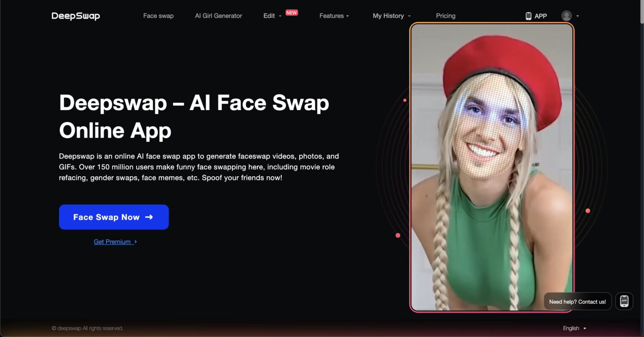Go to AI Girl Generator
Image resolution: width=644 pixels, height=337 pixels.
(218, 16)
